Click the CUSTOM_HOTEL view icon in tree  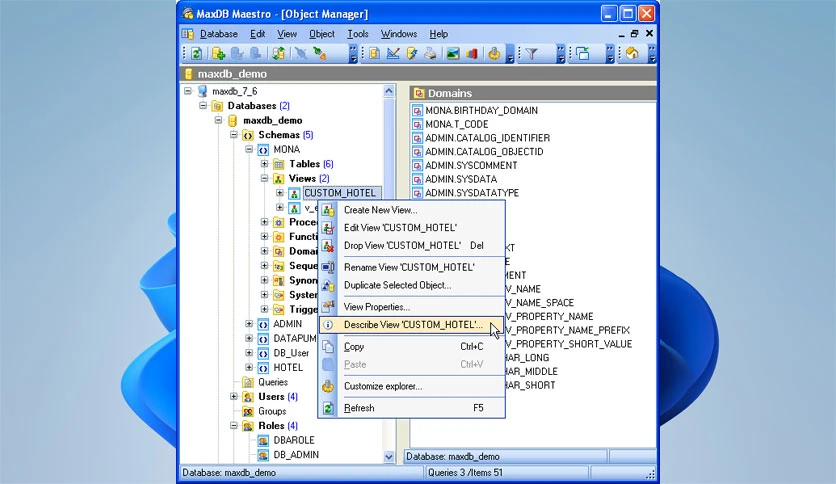pyautogui.click(x=294, y=193)
